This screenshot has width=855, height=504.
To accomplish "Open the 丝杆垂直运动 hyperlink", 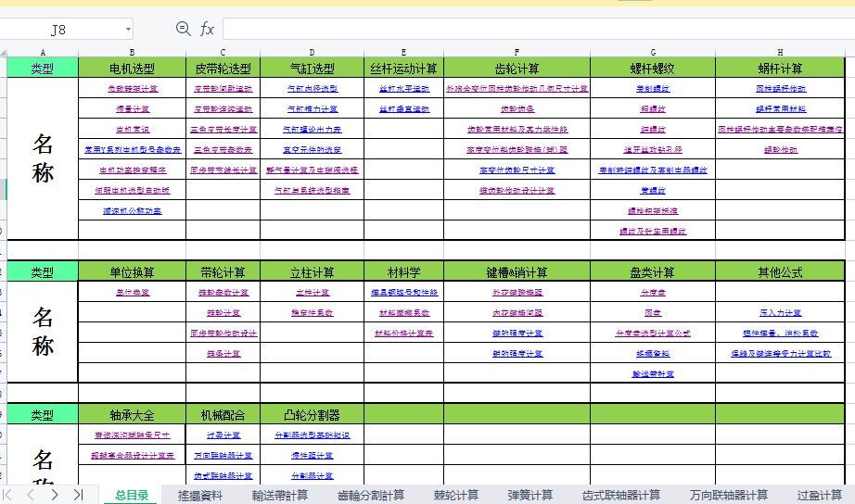I will (404, 109).
